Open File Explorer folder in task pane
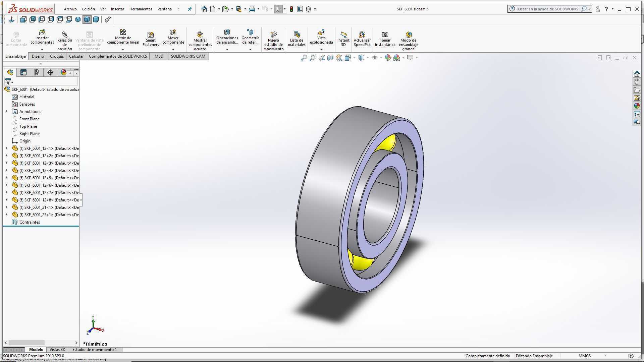 tap(637, 90)
